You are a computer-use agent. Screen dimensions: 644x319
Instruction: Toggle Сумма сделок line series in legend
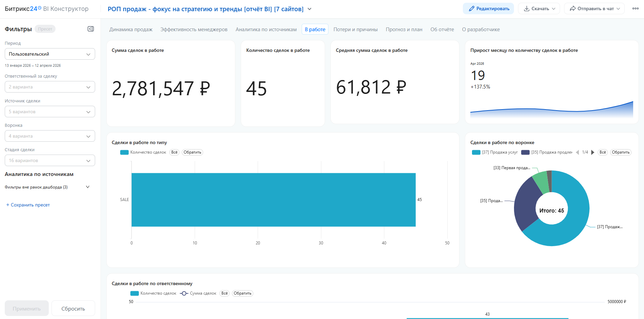[198, 294]
